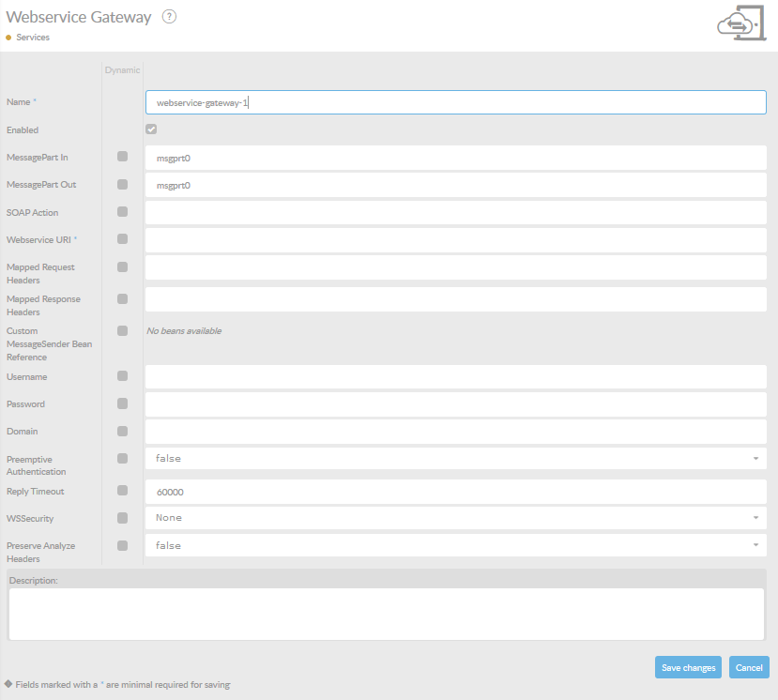Click the Services breadcrumb label
This screenshot has height=700, width=778.
pyautogui.click(x=33, y=38)
